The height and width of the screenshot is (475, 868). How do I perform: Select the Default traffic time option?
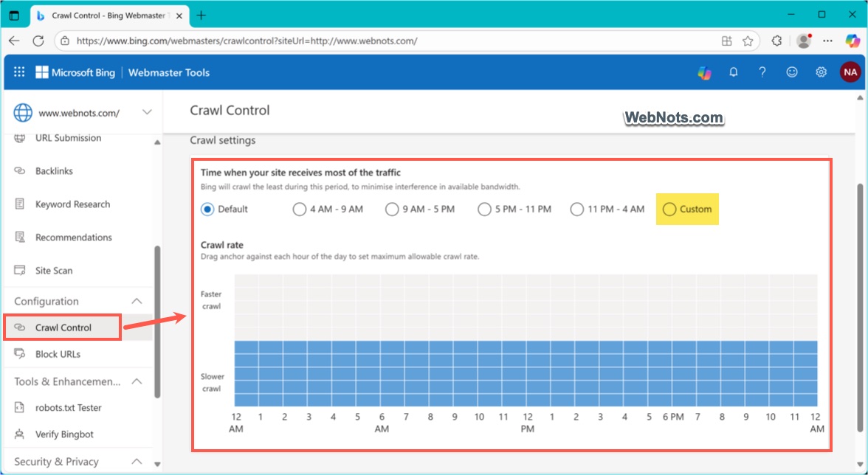coord(207,209)
